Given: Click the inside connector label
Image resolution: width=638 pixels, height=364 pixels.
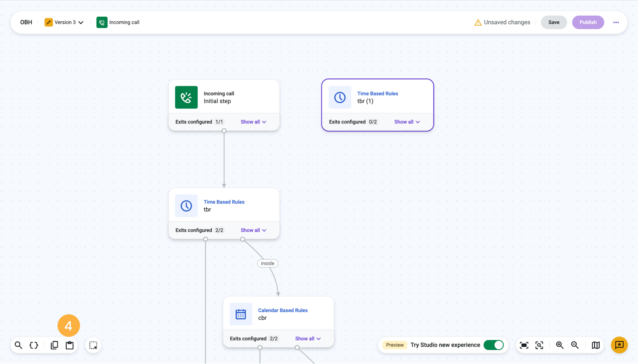Looking at the screenshot, I should pyautogui.click(x=267, y=264).
